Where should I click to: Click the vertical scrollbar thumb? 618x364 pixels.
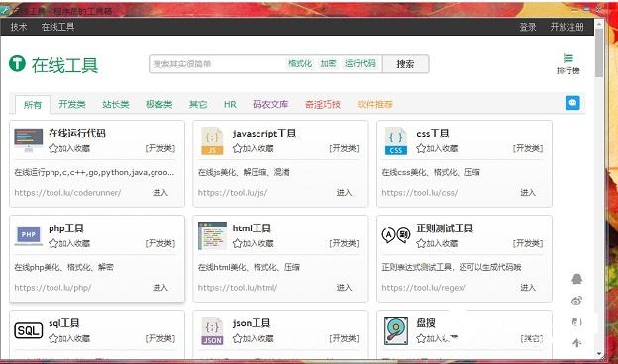(x=599, y=52)
